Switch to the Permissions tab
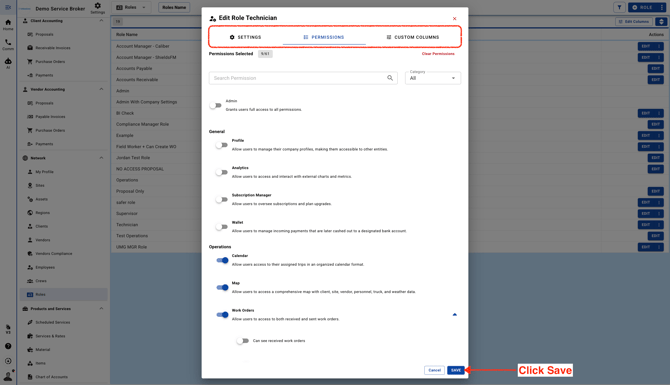 [x=324, y=37]
